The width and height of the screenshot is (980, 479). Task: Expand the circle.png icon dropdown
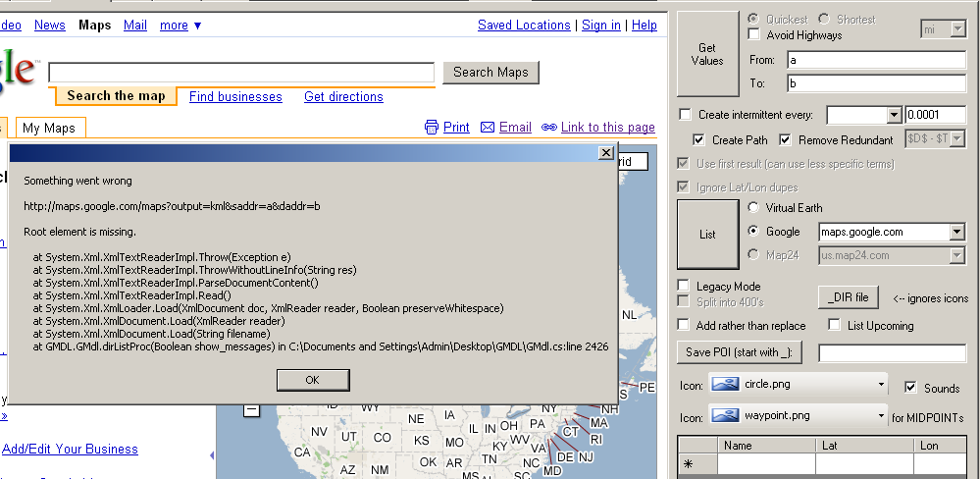pyautogui.click(x=881, y=384)
